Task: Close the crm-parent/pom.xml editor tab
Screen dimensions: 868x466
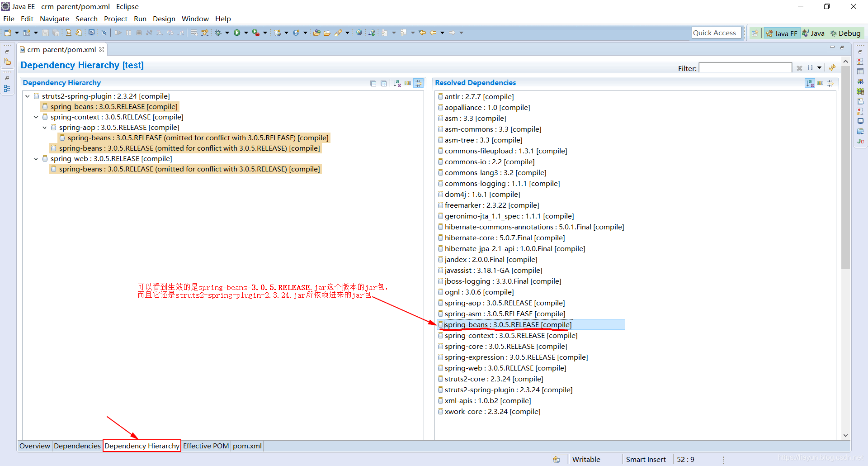Action: (102, 49)
